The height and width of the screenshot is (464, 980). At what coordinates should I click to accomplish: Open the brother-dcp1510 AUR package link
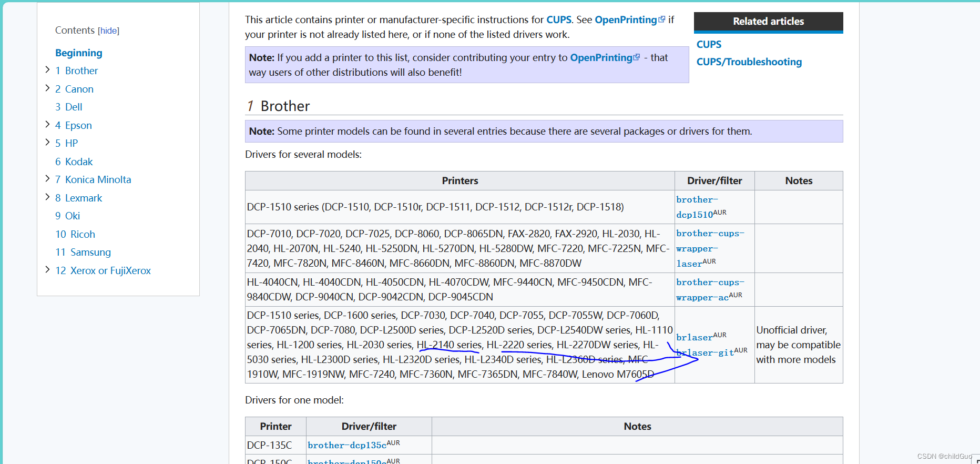(x=697, y=207)
